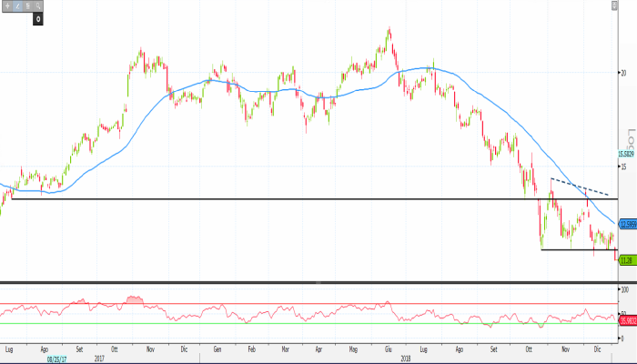
Task: Toggle the Log scale label on price axis
Action: [x=627, y=135]
